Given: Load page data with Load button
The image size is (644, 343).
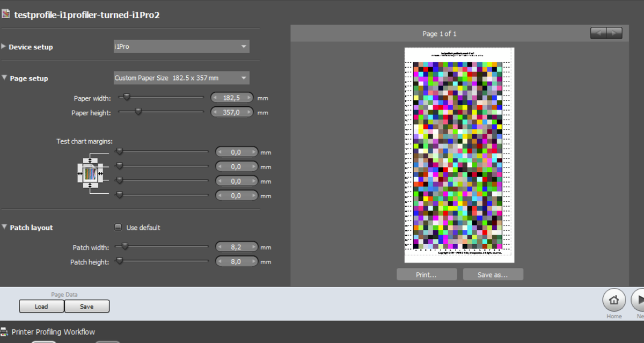Looking at the screenshot, I should pyautogui.click(x=41, y=306).
